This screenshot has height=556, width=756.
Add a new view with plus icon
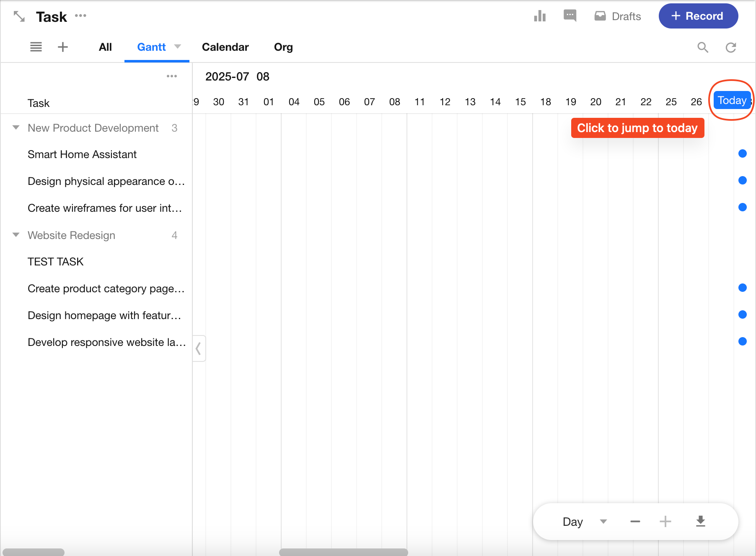point(63,47)
